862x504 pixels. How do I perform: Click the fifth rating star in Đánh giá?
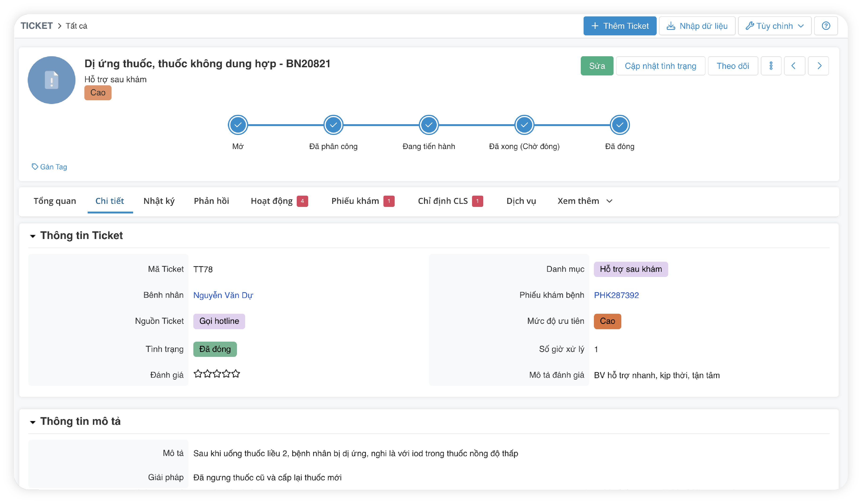[236, 374]
